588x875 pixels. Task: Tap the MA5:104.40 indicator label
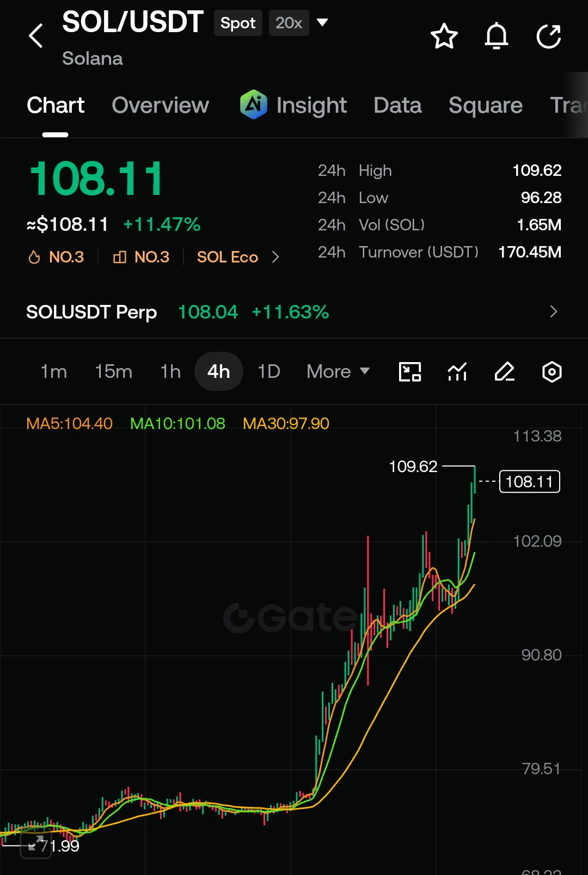[x=69, y=423]
